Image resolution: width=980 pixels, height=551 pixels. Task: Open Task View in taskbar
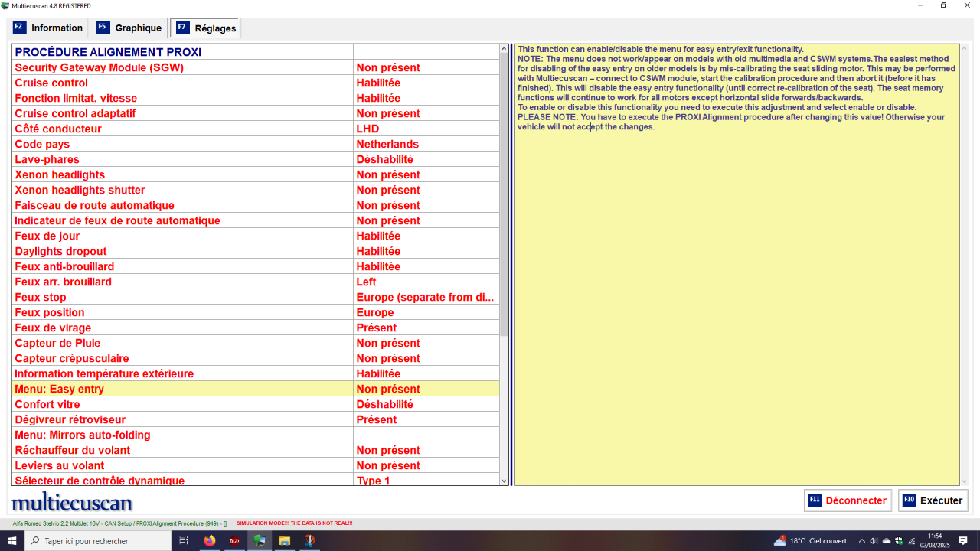click(x=184, y=541)
